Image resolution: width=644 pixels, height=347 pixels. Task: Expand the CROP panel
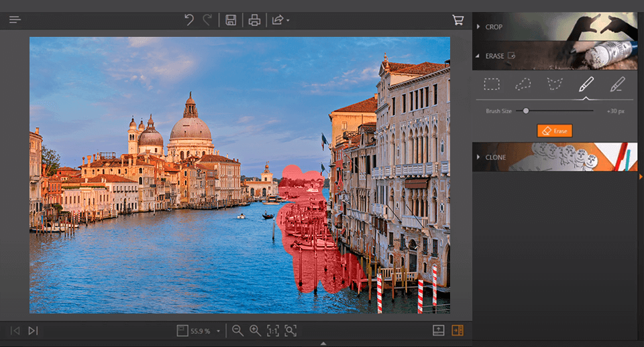pos(494,27)
